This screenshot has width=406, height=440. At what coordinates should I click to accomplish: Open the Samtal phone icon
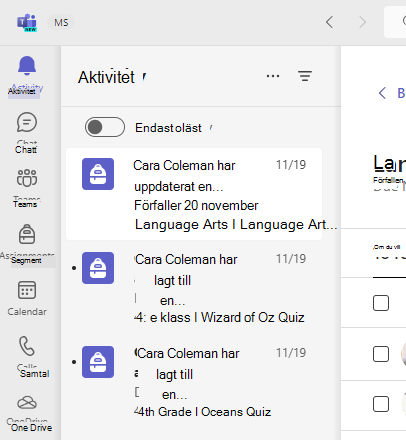[x=27, y=346]
